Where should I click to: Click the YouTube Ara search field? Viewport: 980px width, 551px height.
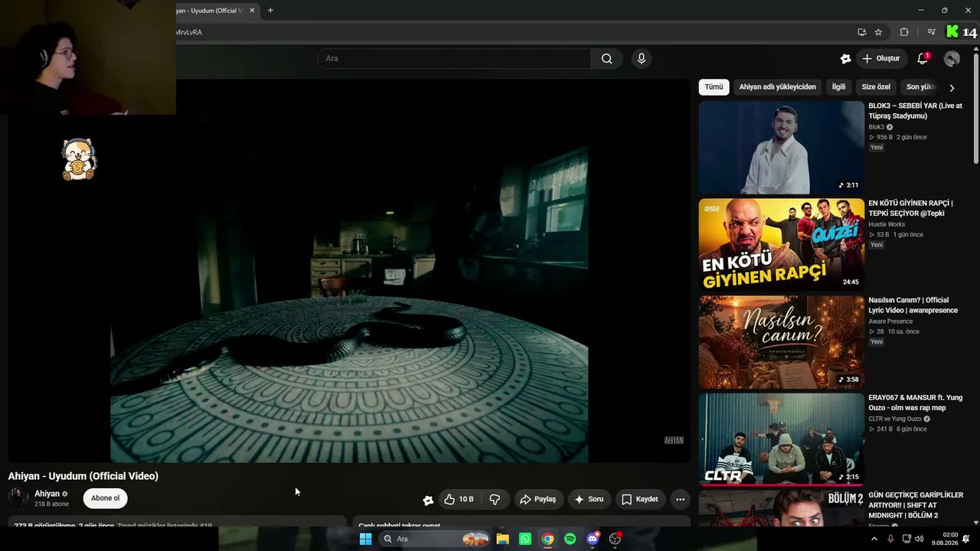[454, 58]
